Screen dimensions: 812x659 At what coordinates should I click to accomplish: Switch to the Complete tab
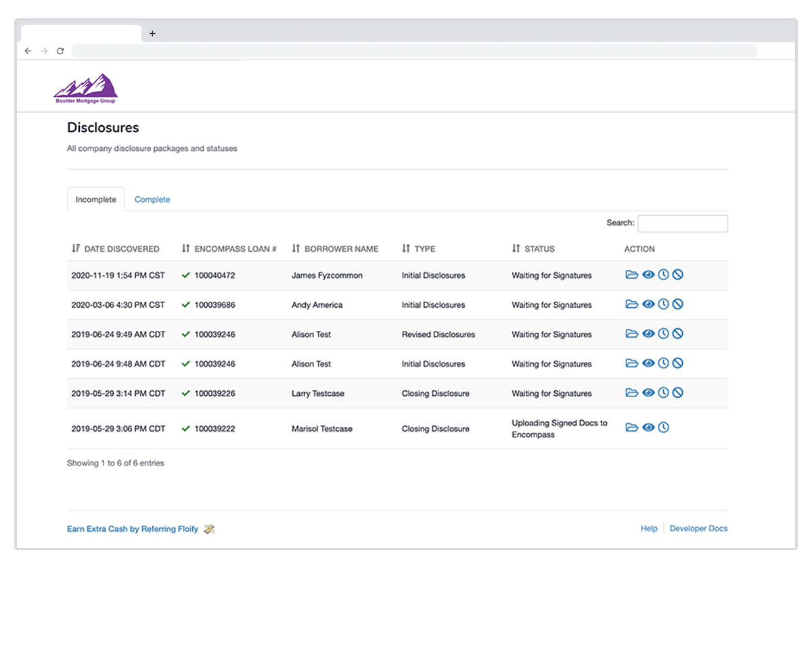tap(152, 200)
